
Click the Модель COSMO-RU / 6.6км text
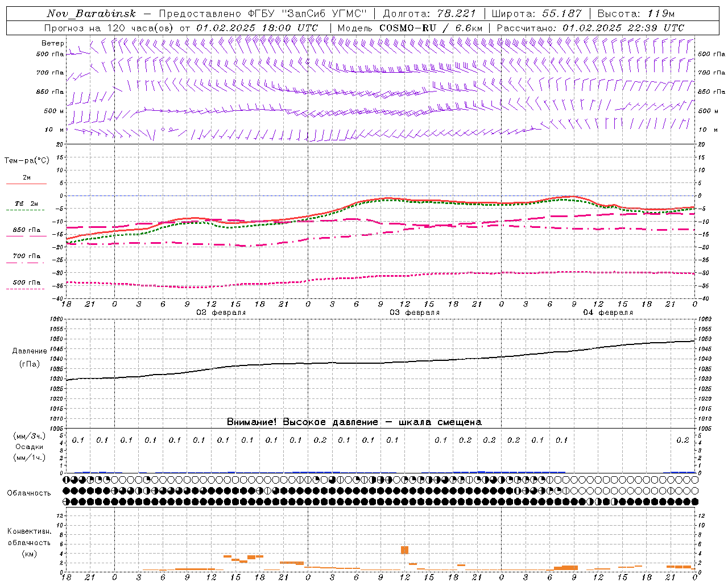click(410, 28)
